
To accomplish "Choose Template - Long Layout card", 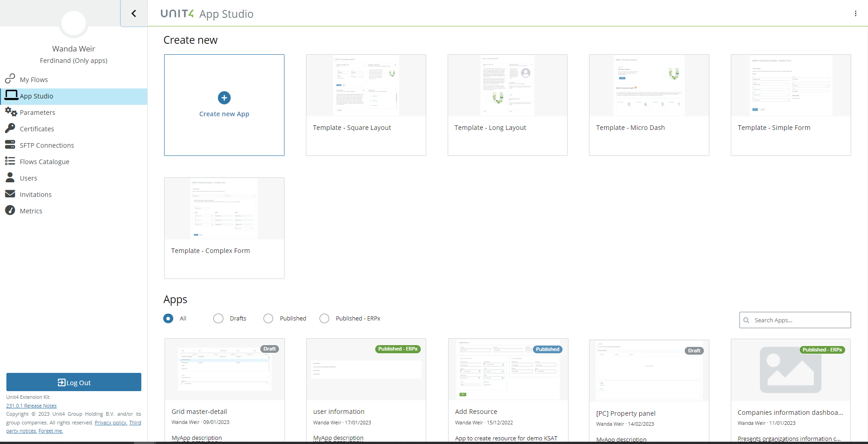I will click(507, 105).
